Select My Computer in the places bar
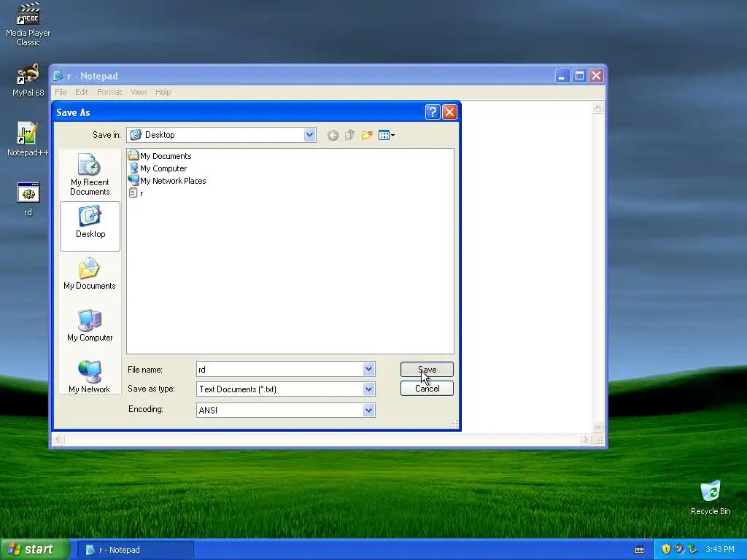The image size is (747, 560). tap(90, 325)
